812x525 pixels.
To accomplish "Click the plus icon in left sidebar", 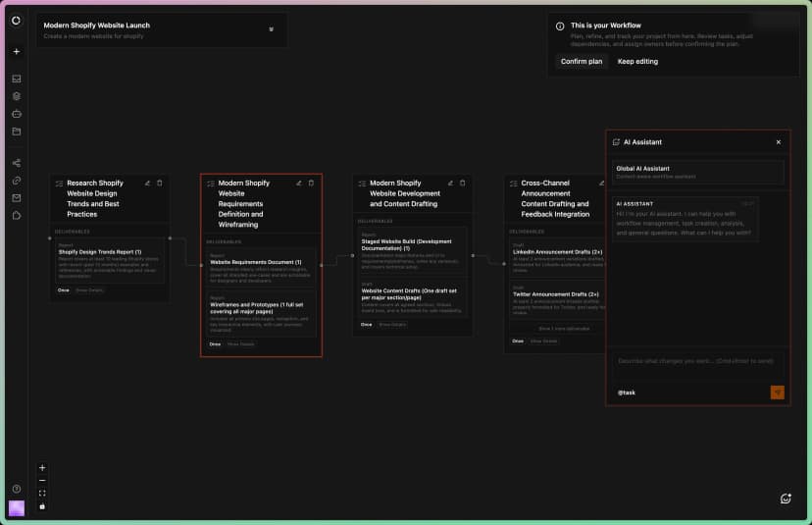I will [x=16, y=51].
